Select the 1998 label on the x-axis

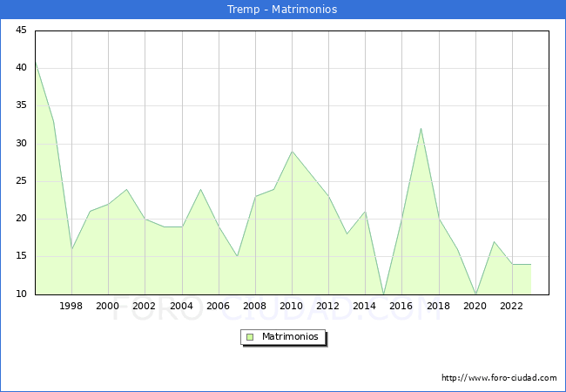coord(71,306)
